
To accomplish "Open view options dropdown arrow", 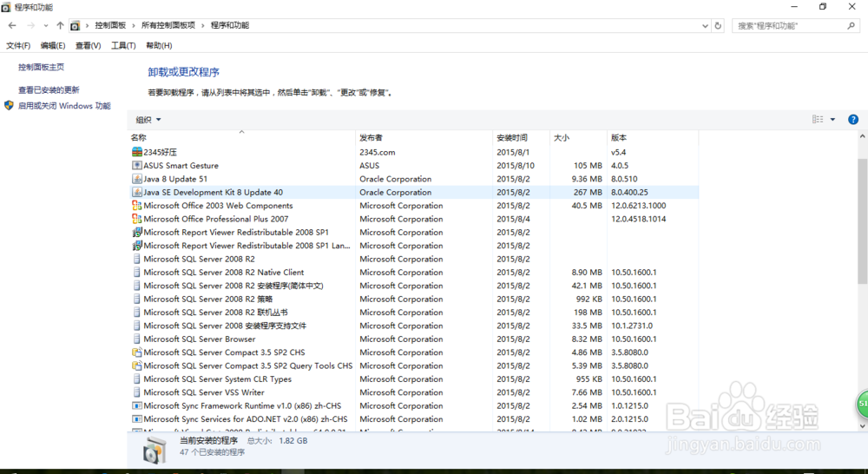I will click(x=832, y=119).
